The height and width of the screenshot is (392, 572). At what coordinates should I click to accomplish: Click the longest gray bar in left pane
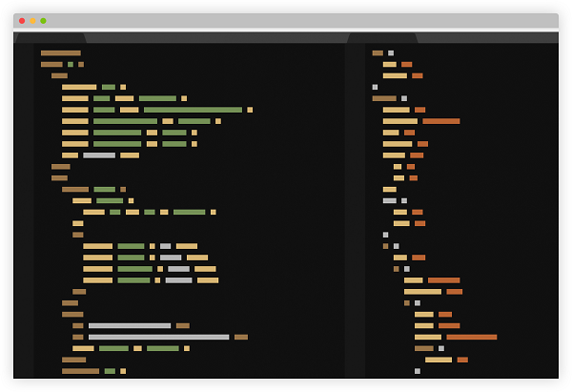tap(158, 337)
